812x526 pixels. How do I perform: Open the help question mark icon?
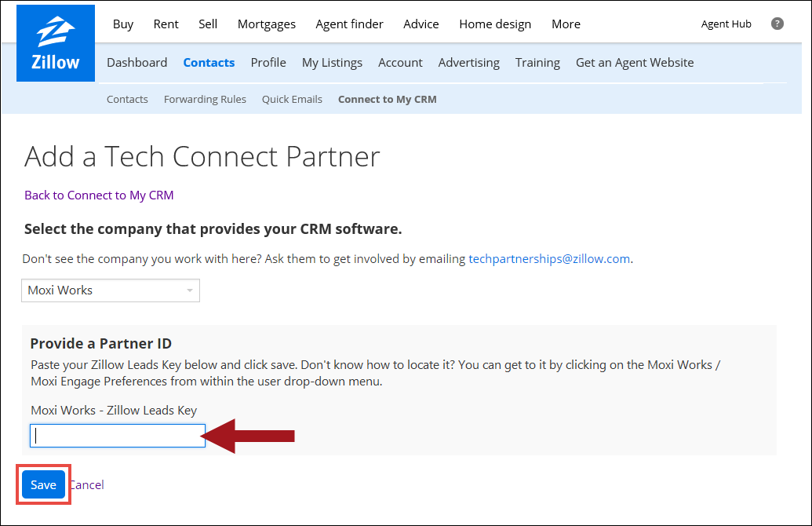pos(777,24)
